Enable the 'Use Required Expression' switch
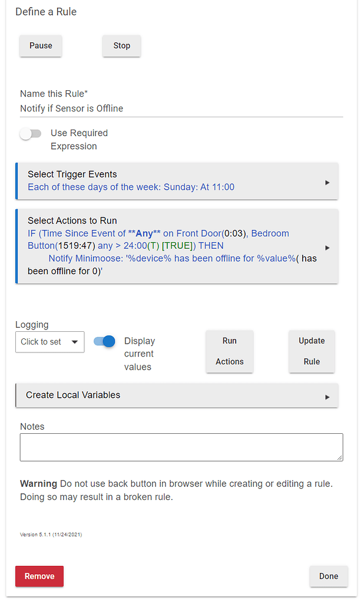 pos(31,133)
